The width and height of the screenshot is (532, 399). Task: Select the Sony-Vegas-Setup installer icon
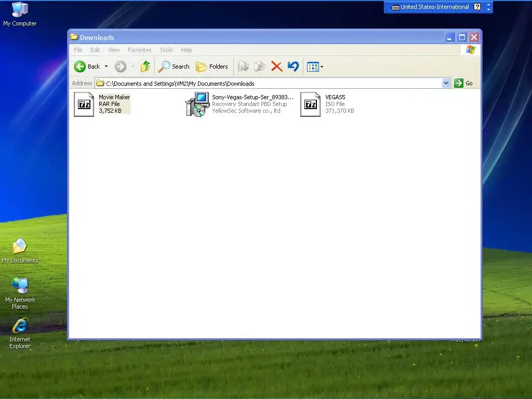[x=197, y=104]
